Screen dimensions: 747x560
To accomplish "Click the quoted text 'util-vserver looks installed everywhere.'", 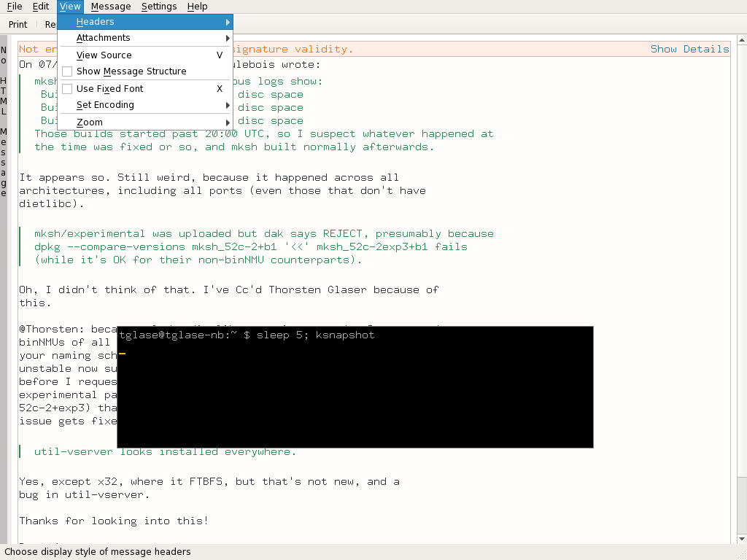I will pos(165,452).
